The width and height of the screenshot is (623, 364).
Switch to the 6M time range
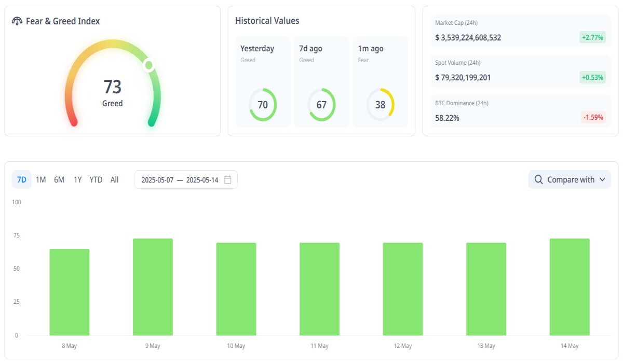[x=59, y=179]
